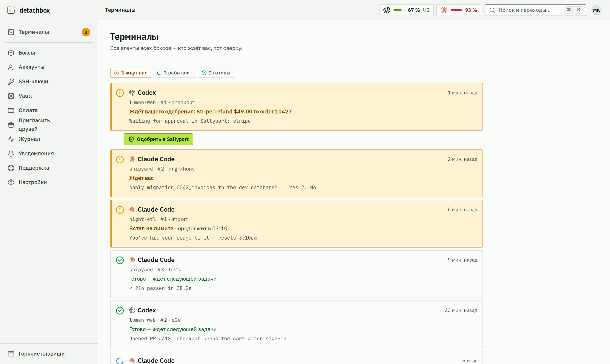Open the detachbox logo home link
This screenshot has width=610, height=364.
click(x=28, y=10)
